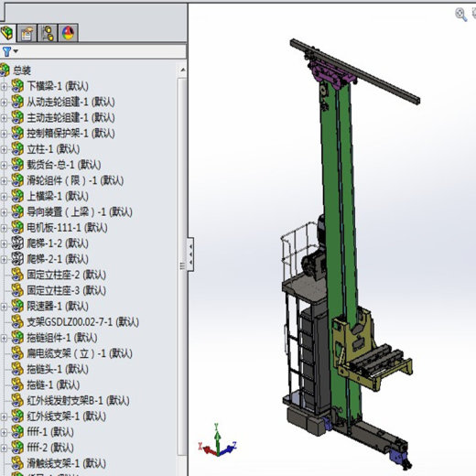The height and width of the screenshot is (476, 476).
Task: Click the 滑轮组件（限）-1 assembly icon
Action: point(17,180)
